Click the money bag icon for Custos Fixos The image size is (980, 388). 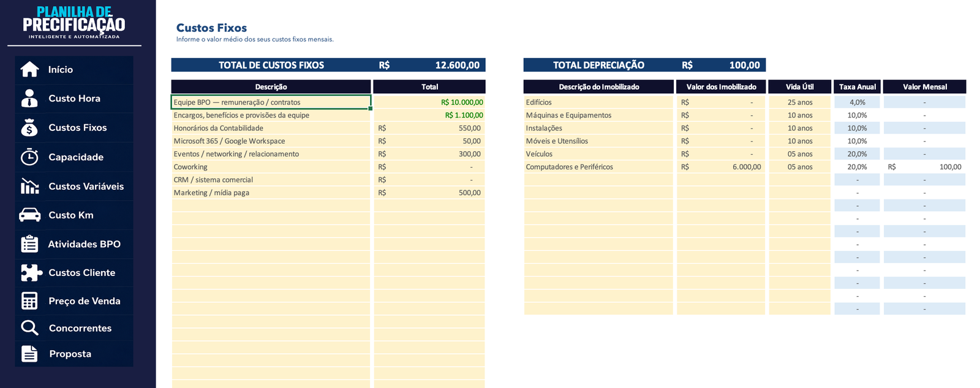(29, 127)
